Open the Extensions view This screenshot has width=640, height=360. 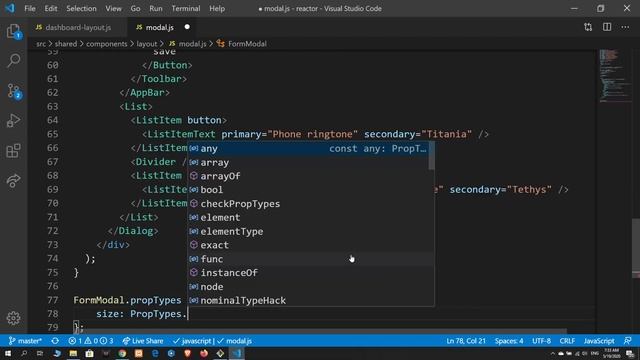coord(13,151)
